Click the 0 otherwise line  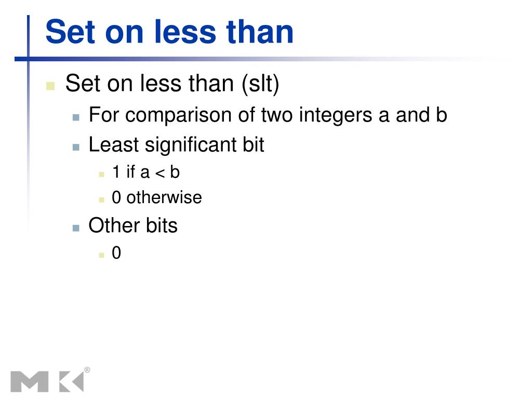(157, 197)
